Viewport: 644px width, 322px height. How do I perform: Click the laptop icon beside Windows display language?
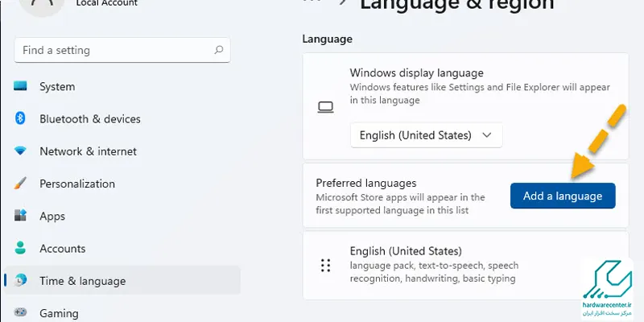(x=326, y=107)
